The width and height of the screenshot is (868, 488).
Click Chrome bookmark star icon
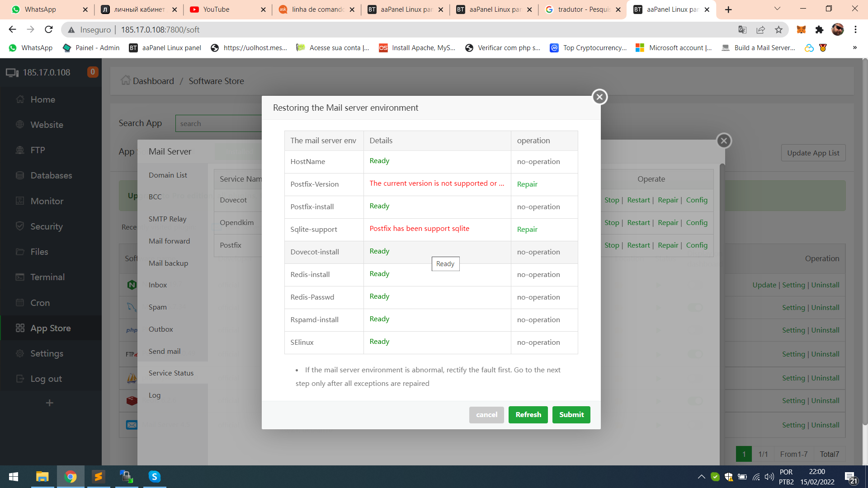(x=778, y=30)
